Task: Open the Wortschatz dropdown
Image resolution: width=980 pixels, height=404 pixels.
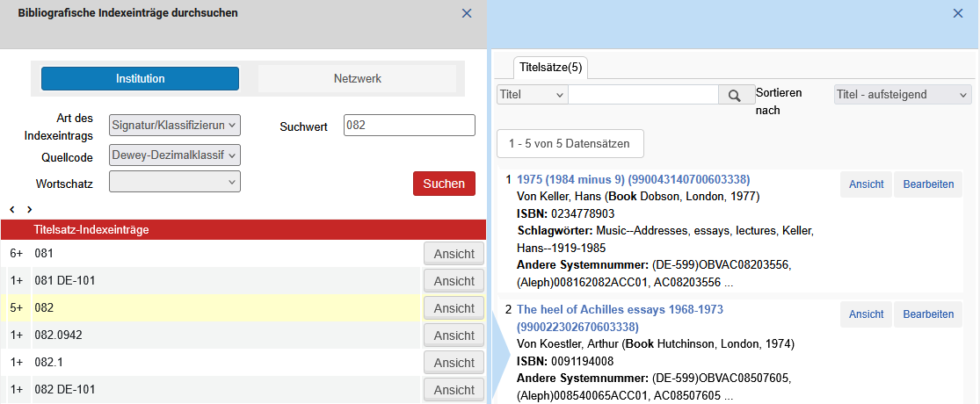Action: 174,182
